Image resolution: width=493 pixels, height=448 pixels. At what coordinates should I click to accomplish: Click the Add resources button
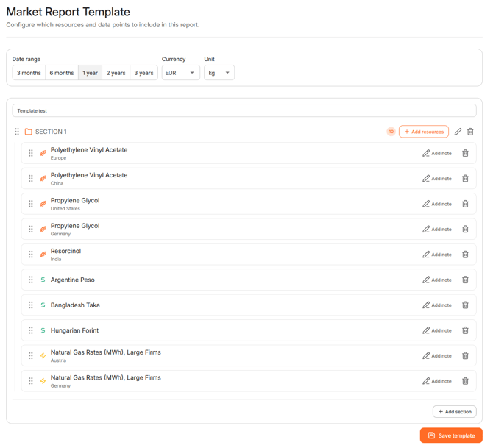coord(424,132)
